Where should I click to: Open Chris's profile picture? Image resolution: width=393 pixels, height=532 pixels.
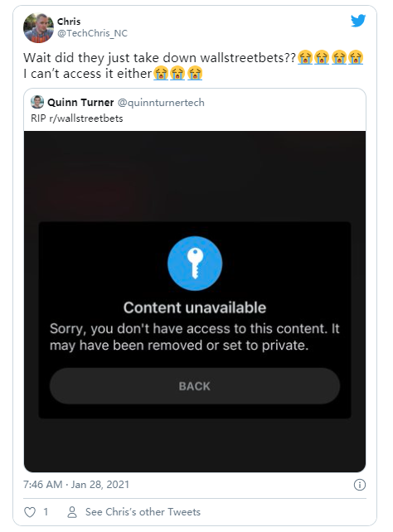[x=38, y=28]
